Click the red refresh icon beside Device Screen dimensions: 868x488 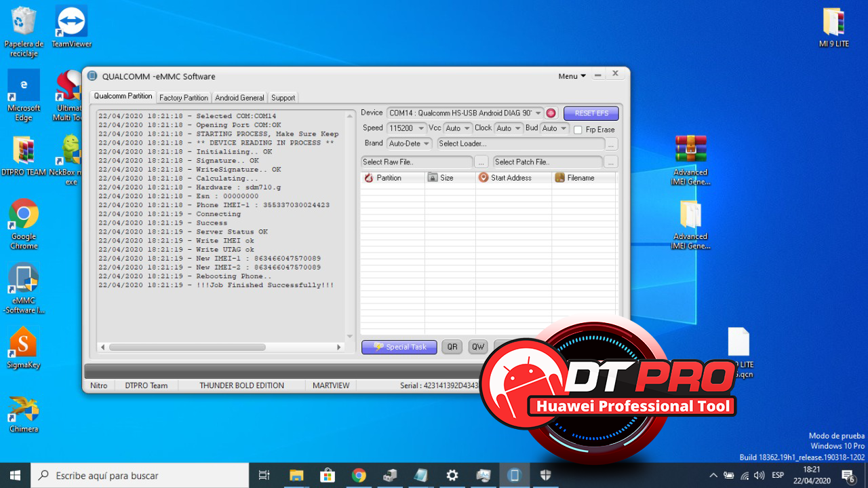[x=551, y=113]
